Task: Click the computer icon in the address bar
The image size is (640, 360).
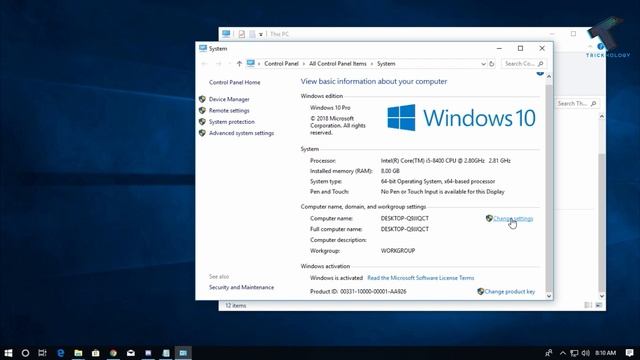Action: click(x=251, y=63)
